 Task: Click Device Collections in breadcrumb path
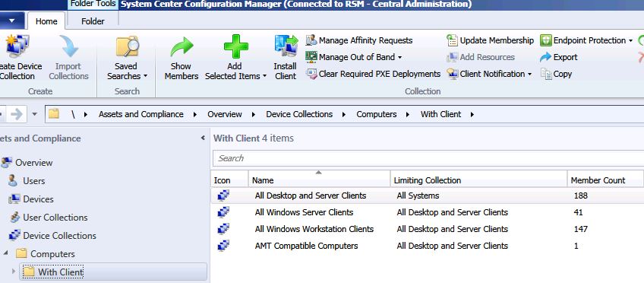click(x=299, y=114)
